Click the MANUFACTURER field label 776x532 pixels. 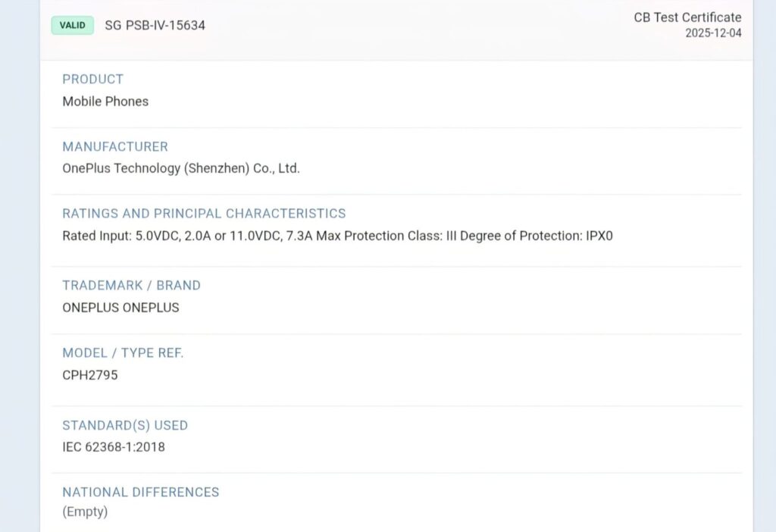115,146
